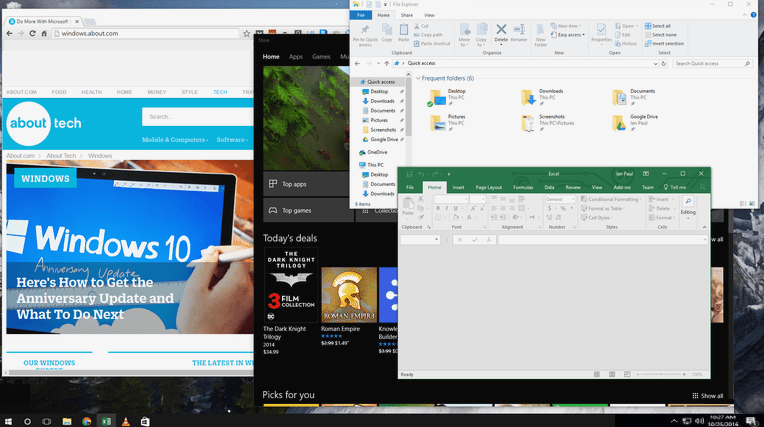Open File Explorer View tab
The height and width of the screenshot is (427, 764).
tap(429, 15)
